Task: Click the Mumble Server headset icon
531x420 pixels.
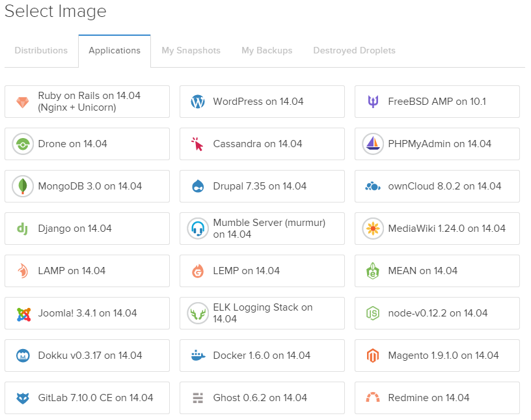Action: [198, 229]
